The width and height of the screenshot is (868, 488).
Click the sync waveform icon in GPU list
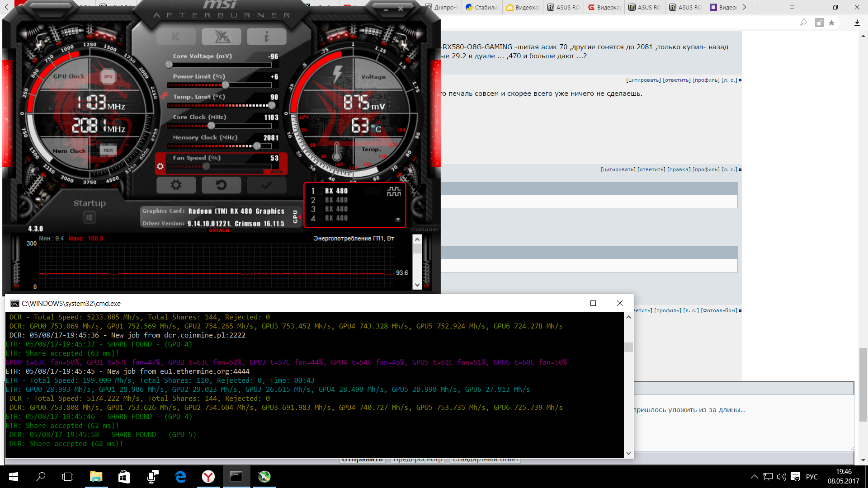[393, 191]
